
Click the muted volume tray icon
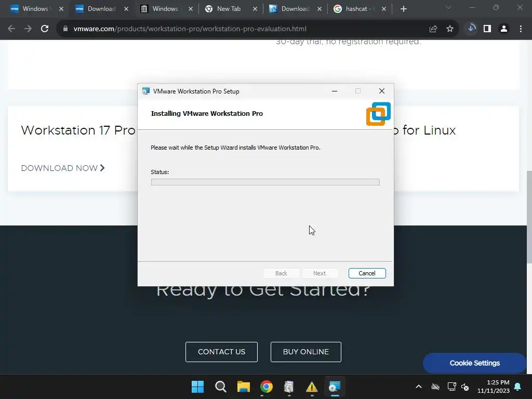click(x=465, y=387)
